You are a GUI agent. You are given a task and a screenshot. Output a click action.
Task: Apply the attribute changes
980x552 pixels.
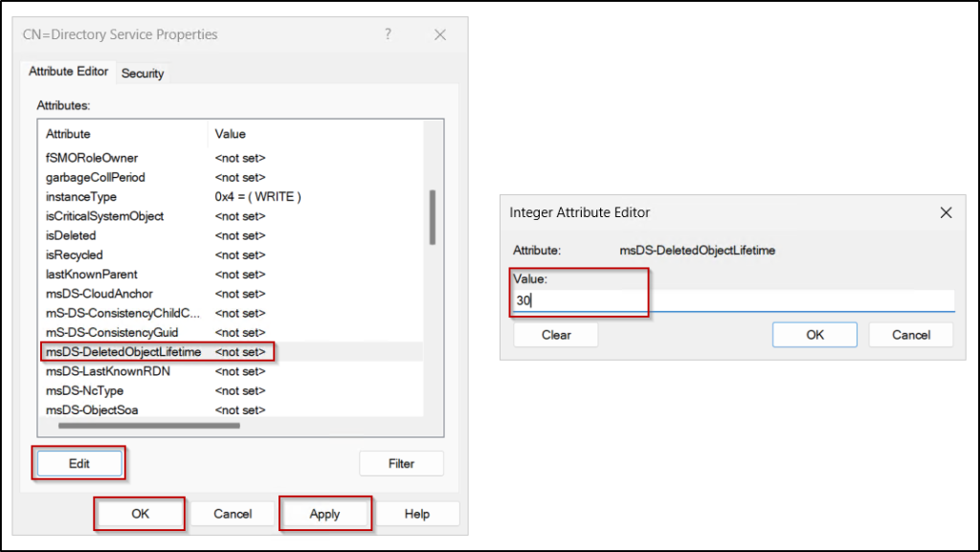[x=325, y=514]
